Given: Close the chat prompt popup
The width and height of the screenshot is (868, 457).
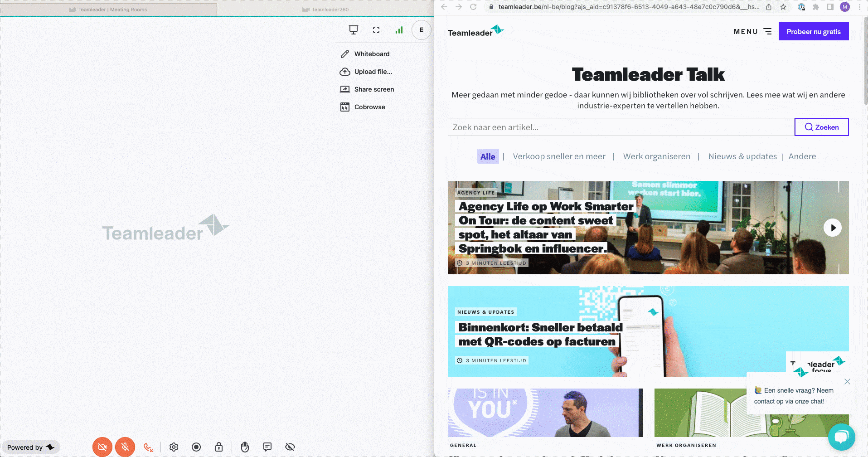Looking at the screenshot, I should [x=847, y=382].
